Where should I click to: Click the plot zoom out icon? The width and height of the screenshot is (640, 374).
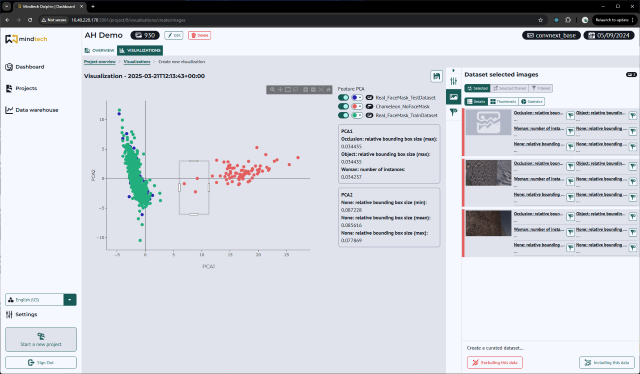click(313, 89)
